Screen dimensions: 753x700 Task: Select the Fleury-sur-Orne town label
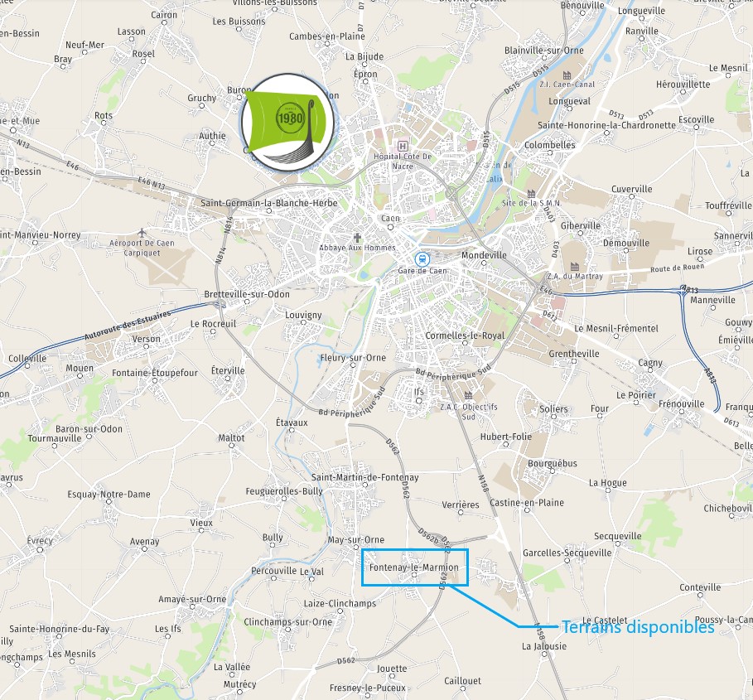[353, 357]
